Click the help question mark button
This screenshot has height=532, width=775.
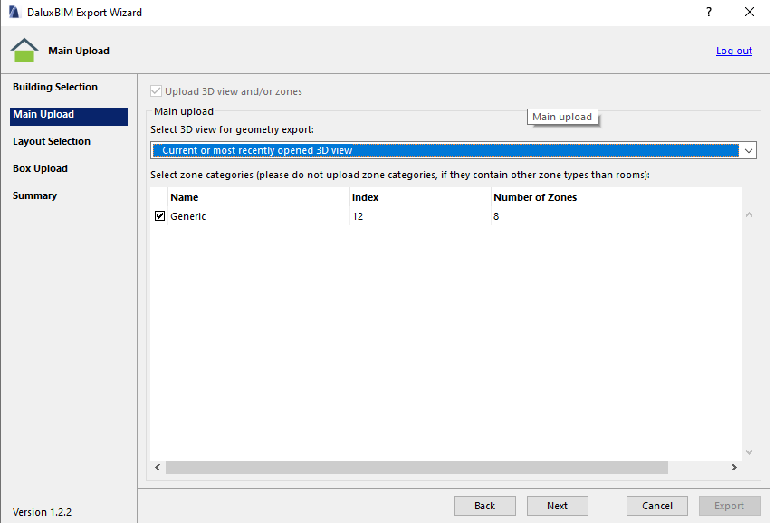pos(707,13)
